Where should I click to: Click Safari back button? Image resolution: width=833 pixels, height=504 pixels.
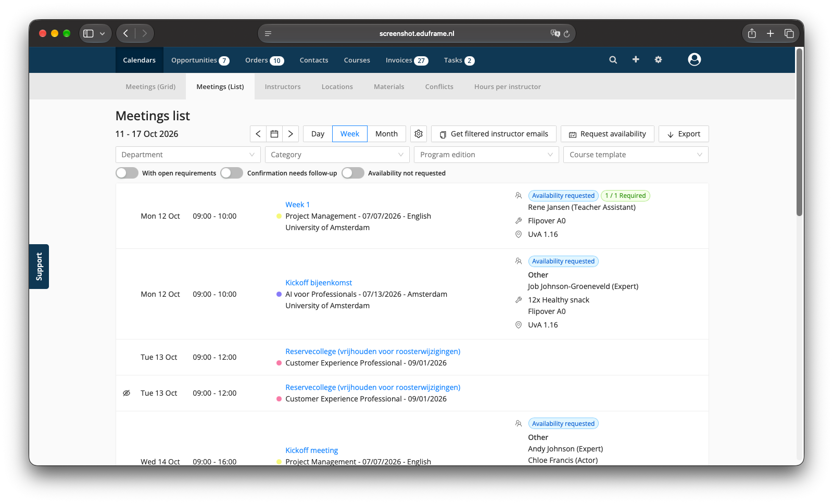pyautogui.click(x=125, y=33)
